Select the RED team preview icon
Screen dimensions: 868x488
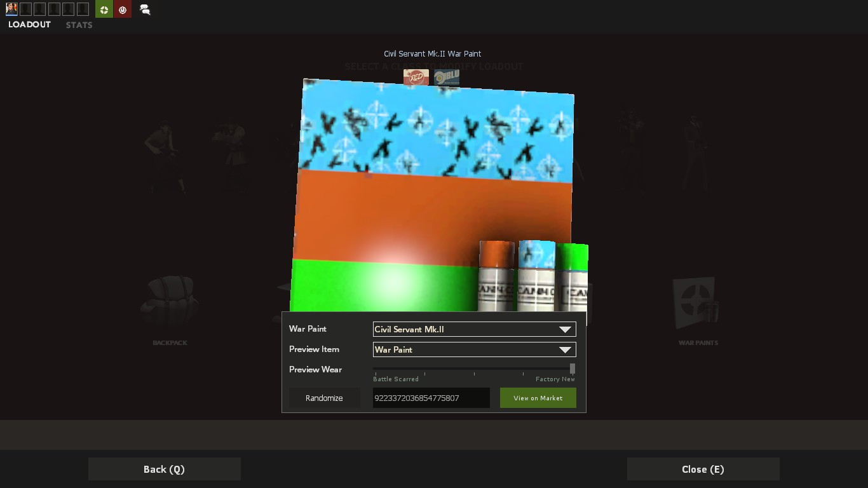(x=416, y=78)
